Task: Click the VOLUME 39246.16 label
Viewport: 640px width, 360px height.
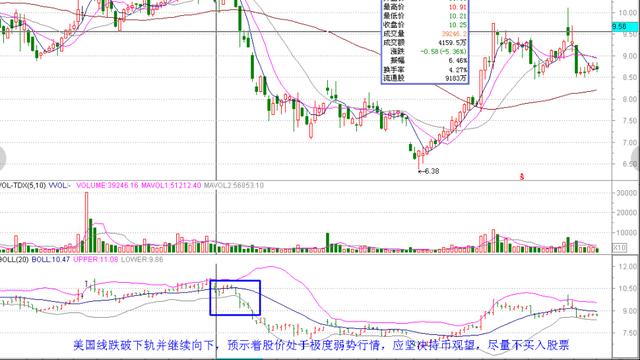Action: 108,185
